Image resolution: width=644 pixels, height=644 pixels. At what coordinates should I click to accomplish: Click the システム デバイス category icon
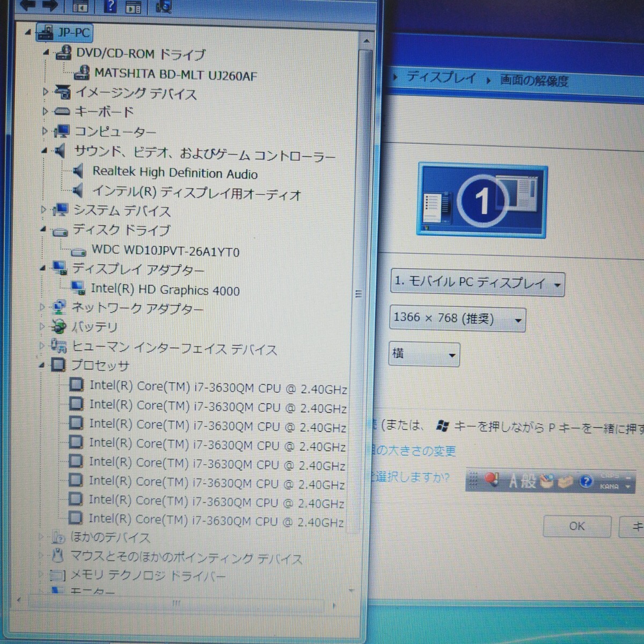60,210
